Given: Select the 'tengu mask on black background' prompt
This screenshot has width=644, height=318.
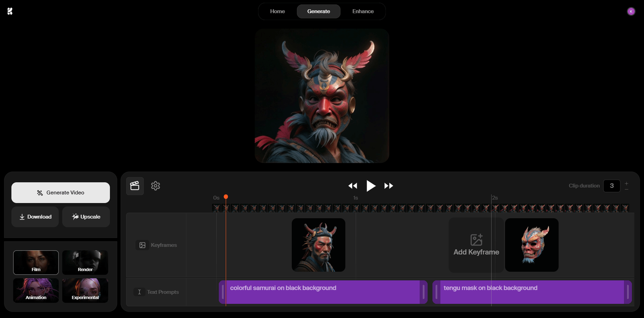Looking at the screenshot, I should coord(532,292).
